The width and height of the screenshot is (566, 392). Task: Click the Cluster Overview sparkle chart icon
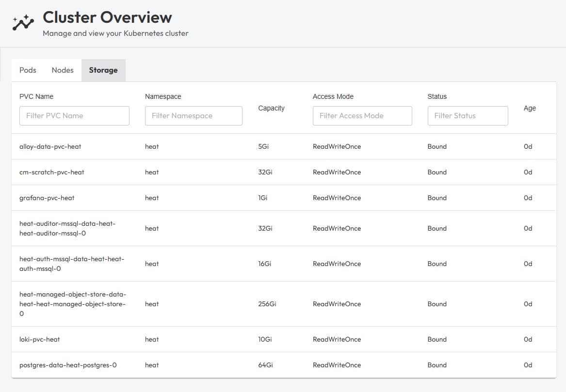coord(23,23)
